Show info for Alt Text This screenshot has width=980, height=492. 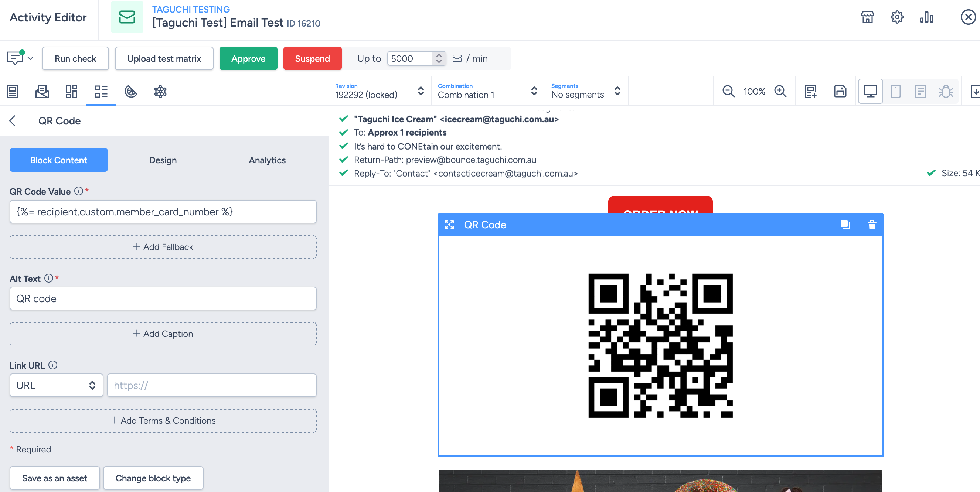(x=49, y=278)
